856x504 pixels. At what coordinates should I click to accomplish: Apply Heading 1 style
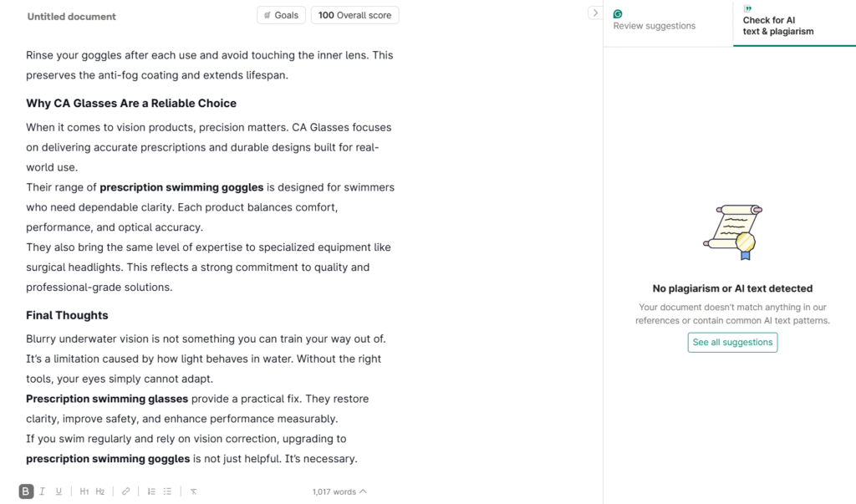[84, 491]
